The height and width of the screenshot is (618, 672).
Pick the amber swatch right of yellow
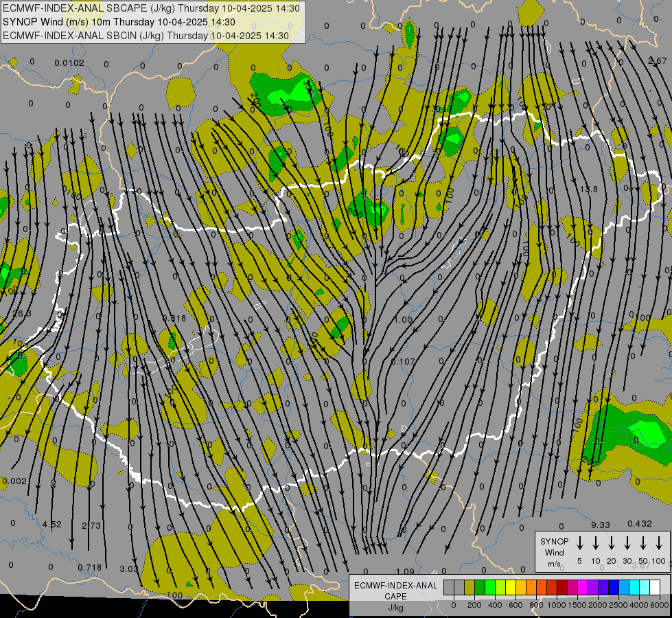coord(521,587)
